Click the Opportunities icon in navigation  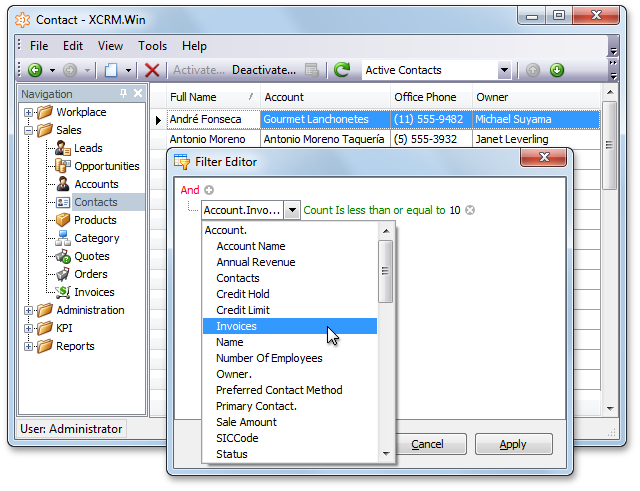[x=63, y=166]
